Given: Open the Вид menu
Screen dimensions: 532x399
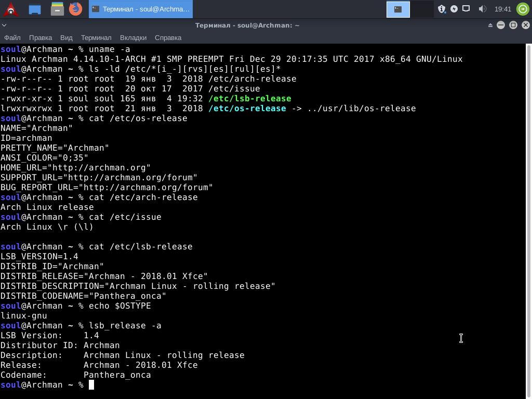Looking at the screenshot, I should point(66,37).
